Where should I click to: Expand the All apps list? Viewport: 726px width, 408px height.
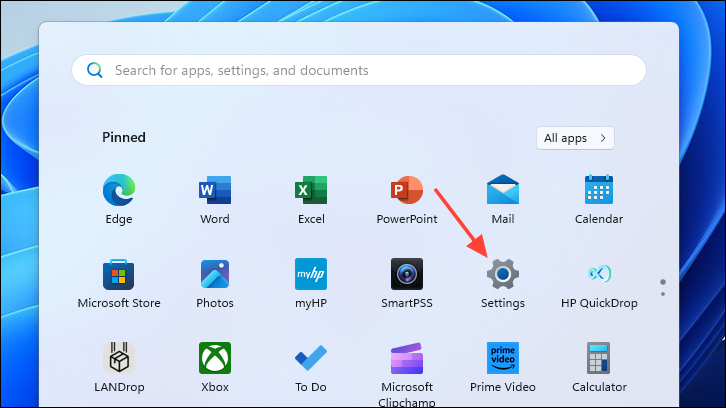pyautogui.click(x=575, y=138)
